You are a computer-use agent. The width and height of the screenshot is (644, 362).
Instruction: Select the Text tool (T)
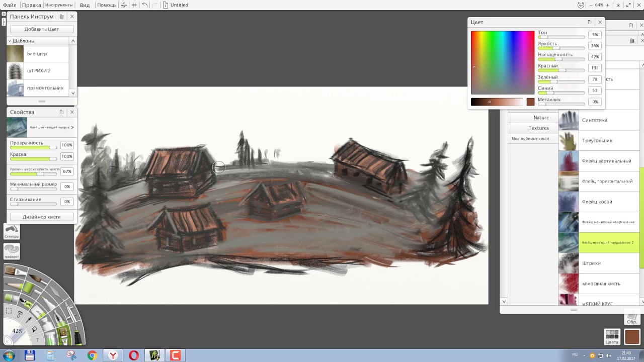[38, 340]
